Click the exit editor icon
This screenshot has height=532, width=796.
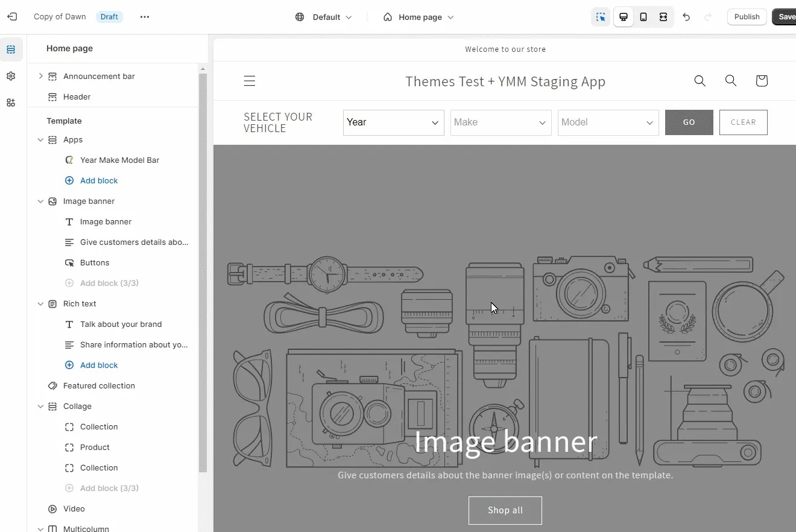(11, 17)
